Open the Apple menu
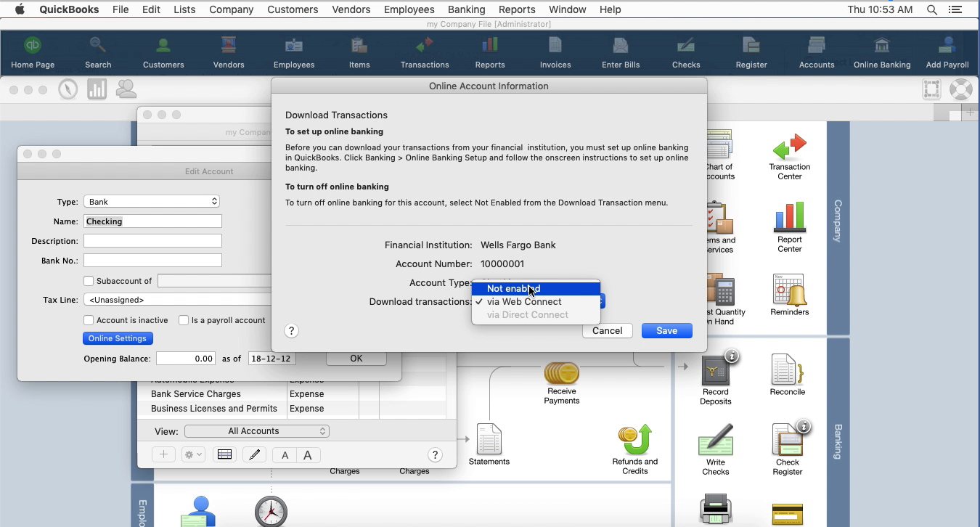This screenshot has width=980, height=527. pos(20,9)
